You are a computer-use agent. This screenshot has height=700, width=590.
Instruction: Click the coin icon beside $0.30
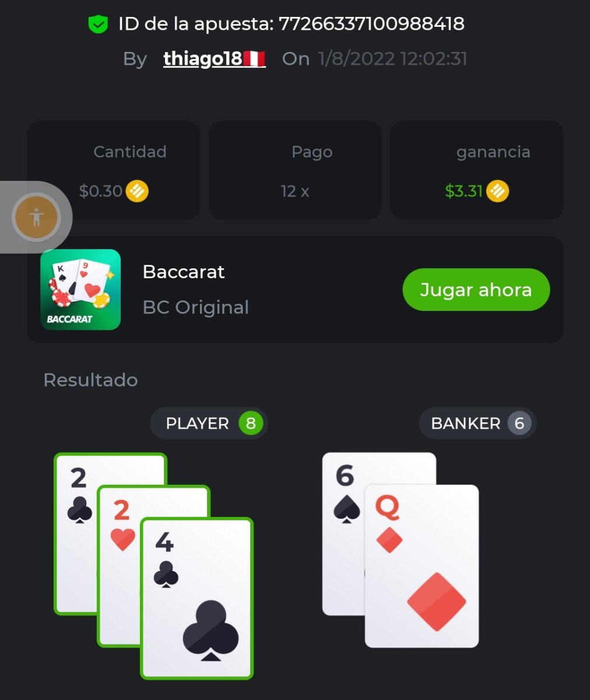pos(137,191)
